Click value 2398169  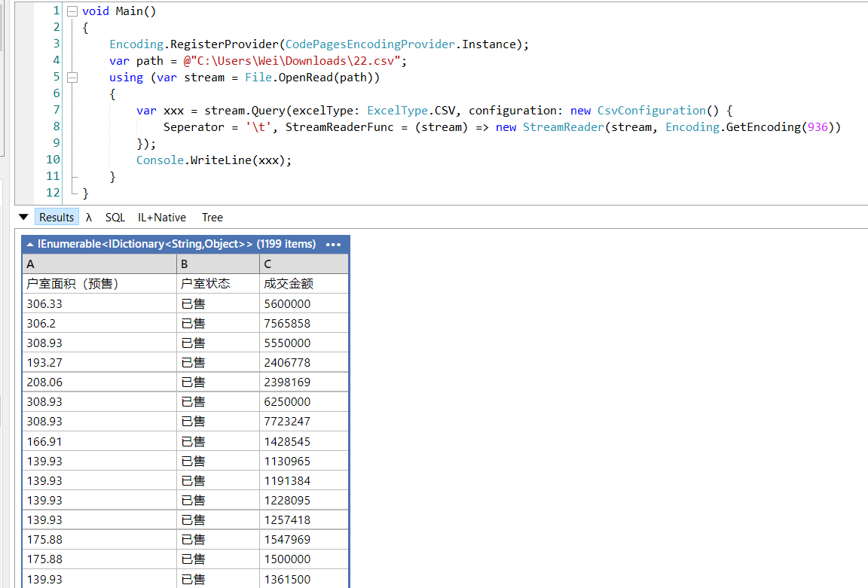[287, 382]
